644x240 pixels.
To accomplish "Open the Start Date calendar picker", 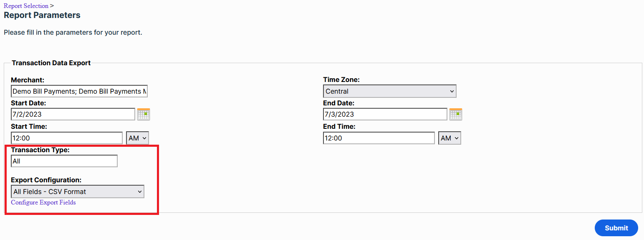I will point(143,114).
